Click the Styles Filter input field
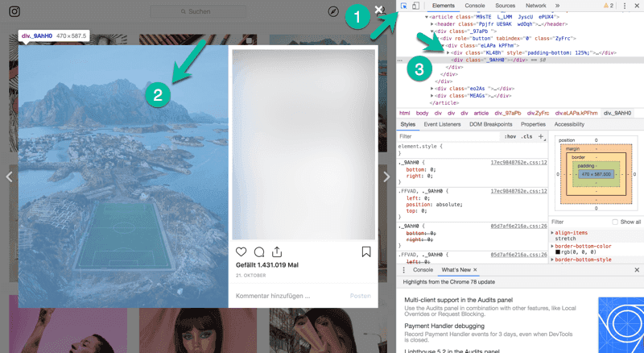Viewport: 644px width, 353px height. tap(449, 136)
